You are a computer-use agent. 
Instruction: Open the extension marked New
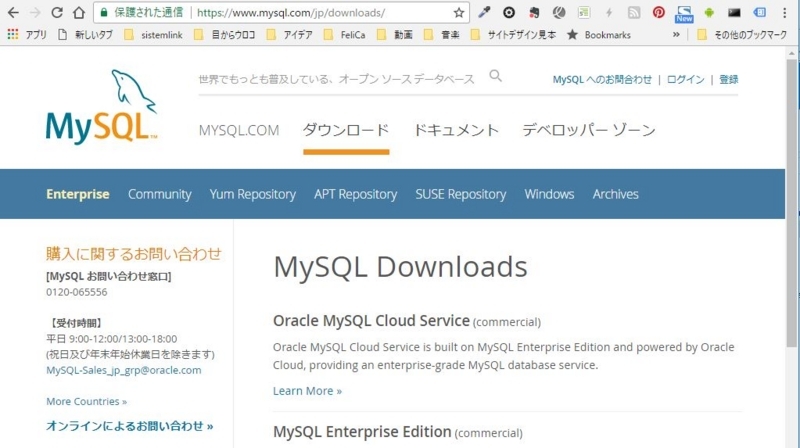[684, 14]
